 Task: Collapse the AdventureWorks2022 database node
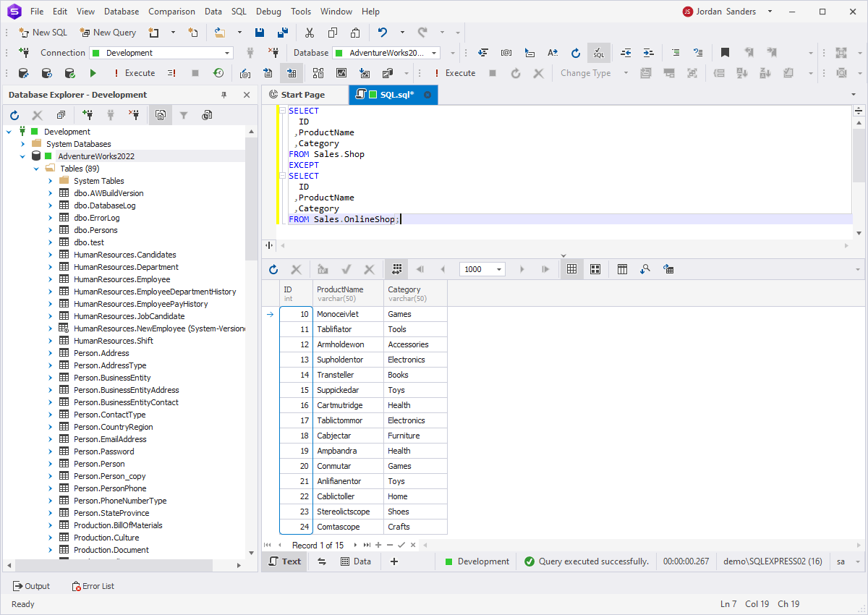click(x=22, y=156)
